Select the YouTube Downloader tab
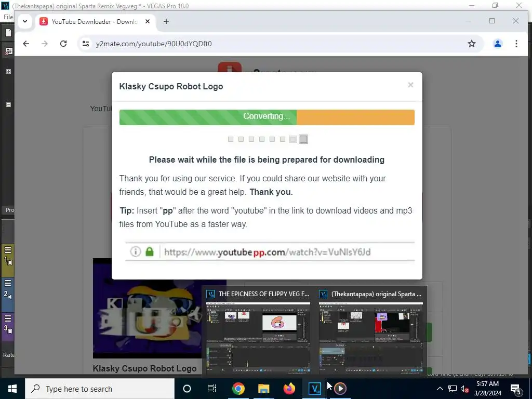Image resolution: width=532 pixels, height=399 pixels. [95, 22]
